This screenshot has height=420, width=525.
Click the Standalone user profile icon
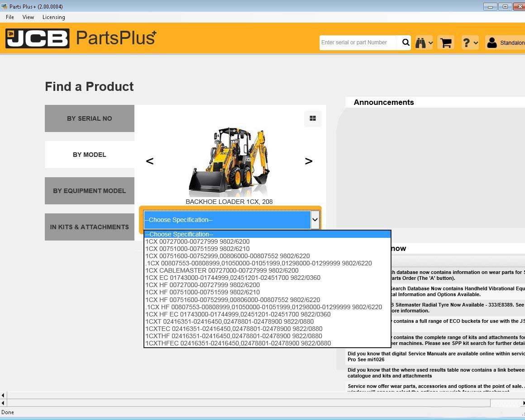[x=492, y=43]
